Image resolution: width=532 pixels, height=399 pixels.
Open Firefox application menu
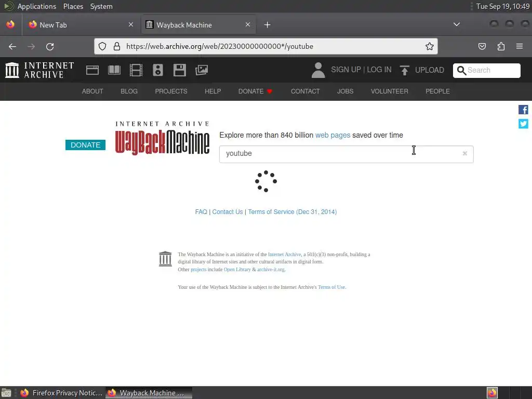(x=520, y=46)
